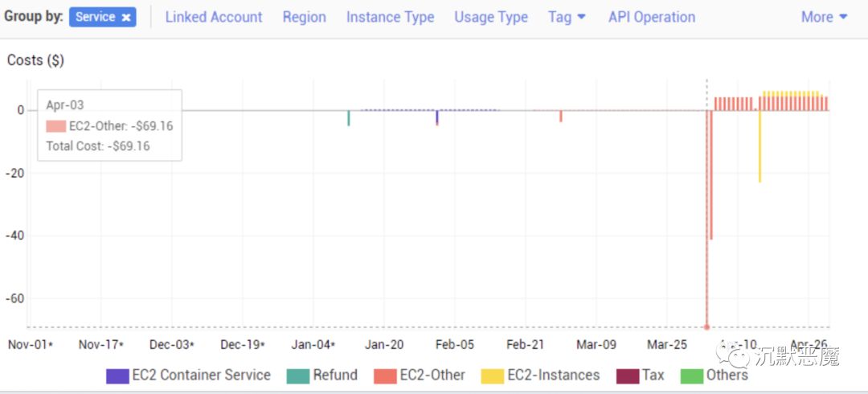Open the More dropdown menu

pyautogui.click(x=824, y=17)
